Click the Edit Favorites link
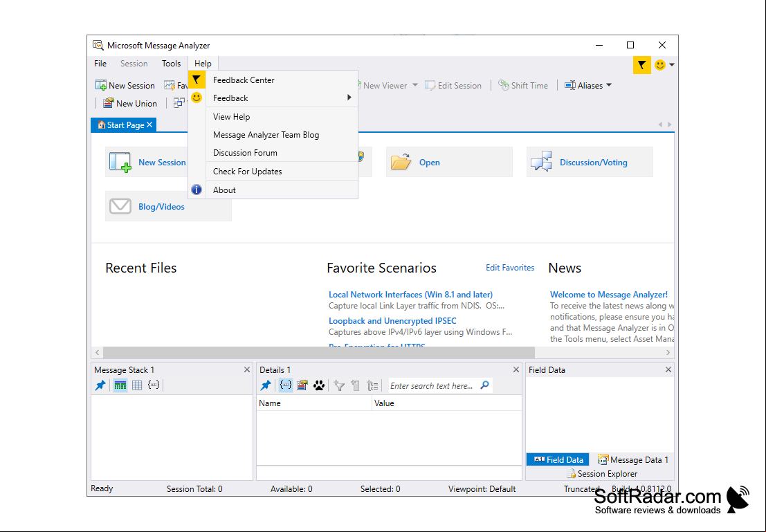The height and width of the screenshot is (532, 766). (509, 268)
